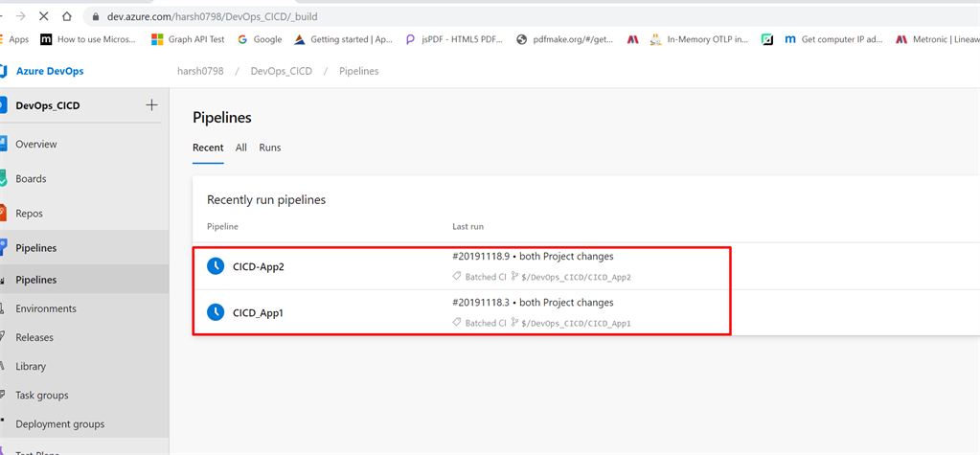Open the CICD_App1 pipeline
This screenshot has width=980, height=455.
click(x=259, y=312)
